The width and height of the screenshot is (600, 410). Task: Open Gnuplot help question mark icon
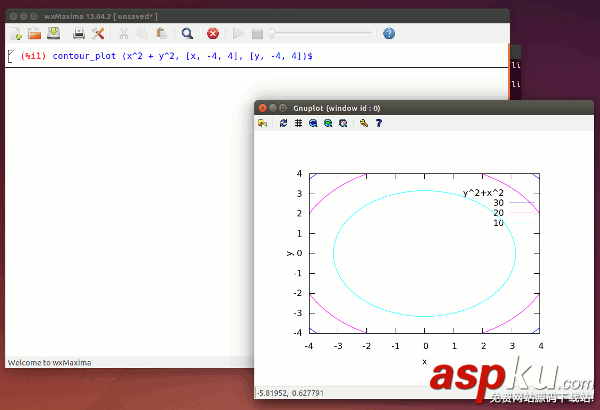379,123
